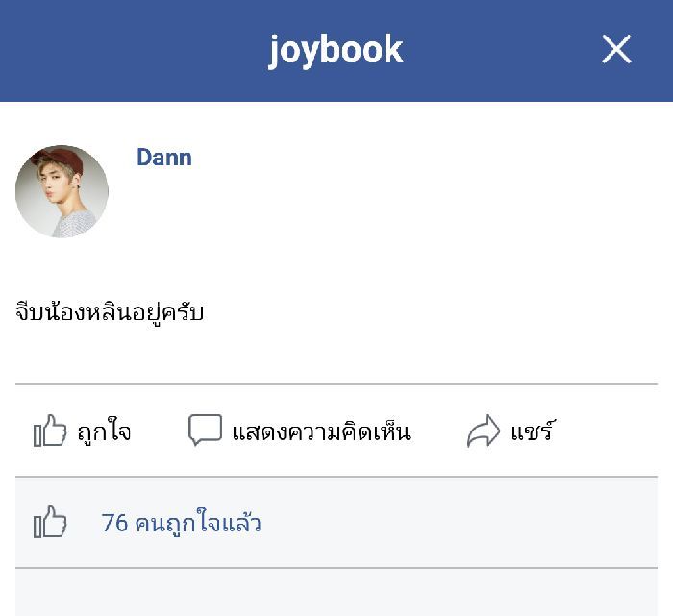Click the grey likes row right of the count
The width and height of the screenshot is (673, 616).
tap(461, 523)
